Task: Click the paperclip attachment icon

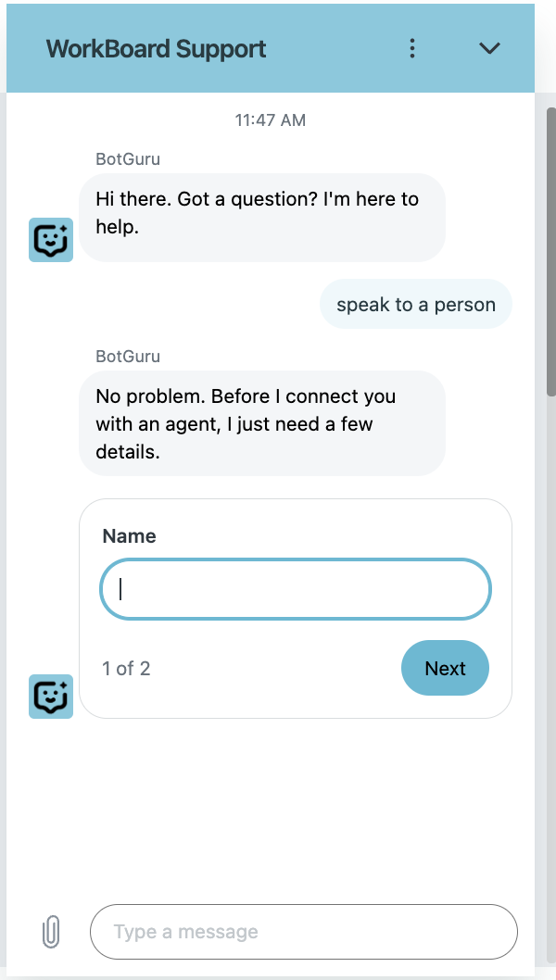Action: (x=52, y=932)
